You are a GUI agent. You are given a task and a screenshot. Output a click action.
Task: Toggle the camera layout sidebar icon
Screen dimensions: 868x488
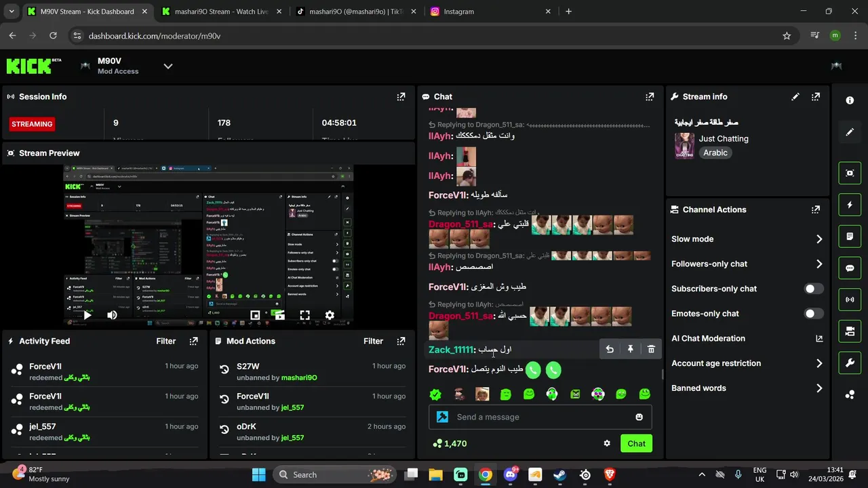click(850, 331)
